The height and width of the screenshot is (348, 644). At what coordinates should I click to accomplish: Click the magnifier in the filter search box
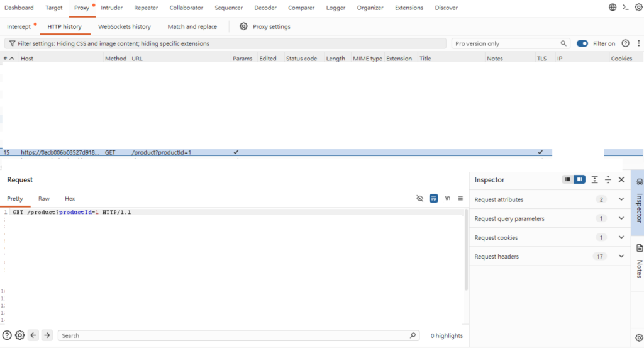click(x=563, y=43)
